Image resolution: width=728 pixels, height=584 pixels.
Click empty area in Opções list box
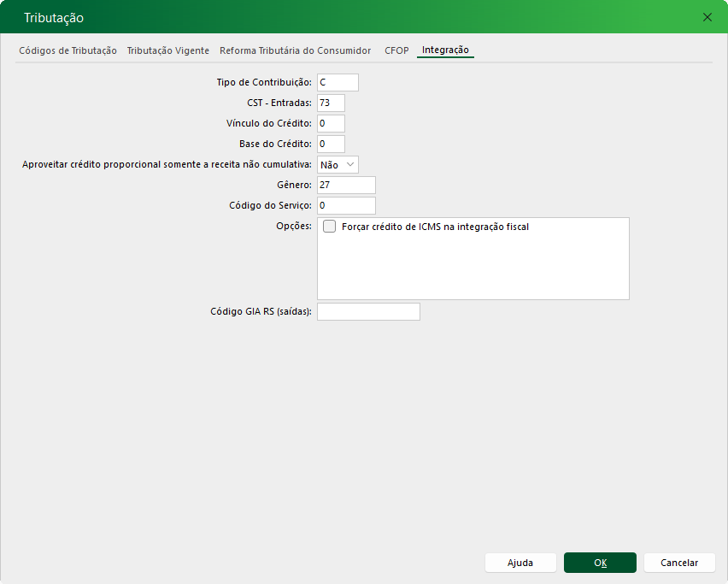point(473,269)
